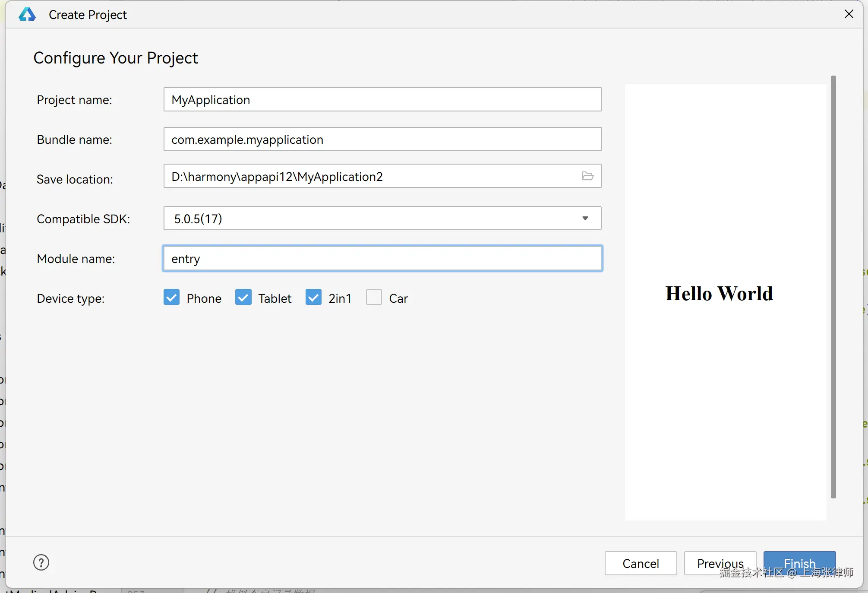The image size is (868, 593).
Task: Focus the Bundle name text field
Action: (382, 140)
